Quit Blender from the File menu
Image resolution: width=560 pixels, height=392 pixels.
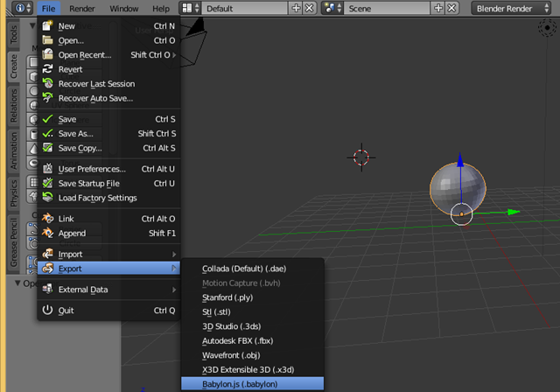(108, 311)
